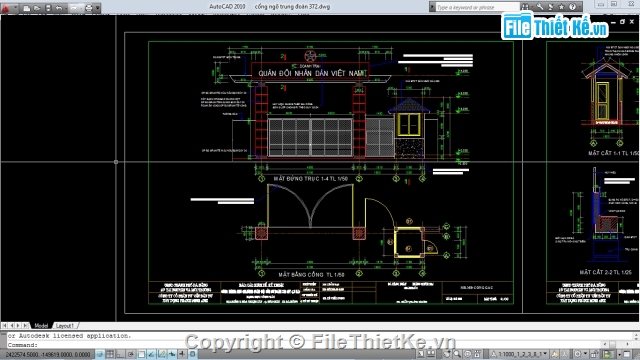
Task: Toggle Ortho Mode in the status bar
Action: click(120, 354)
